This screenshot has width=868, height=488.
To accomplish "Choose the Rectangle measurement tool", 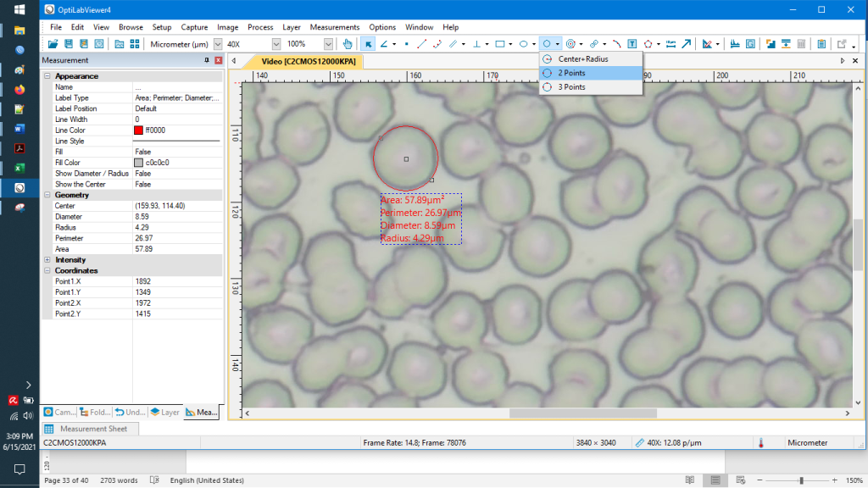I will [500, 44].
